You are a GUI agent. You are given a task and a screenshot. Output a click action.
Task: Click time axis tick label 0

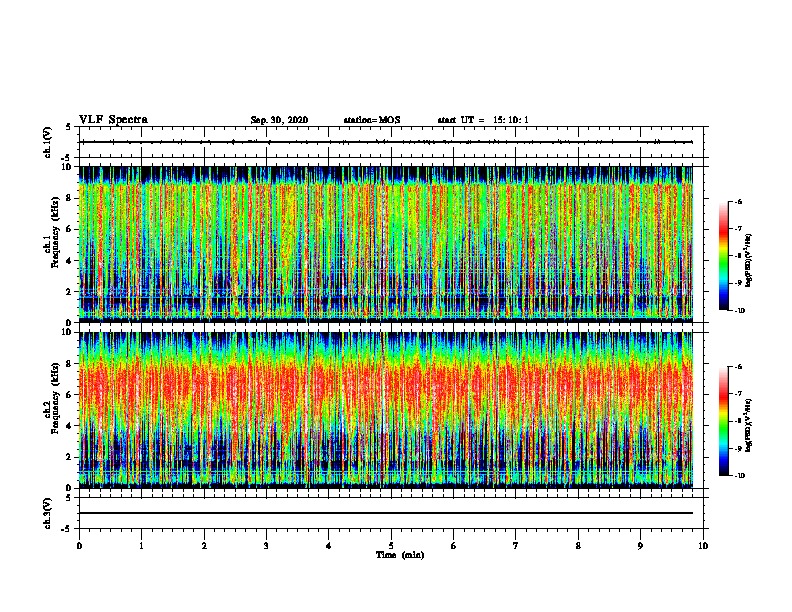[79, 546]
